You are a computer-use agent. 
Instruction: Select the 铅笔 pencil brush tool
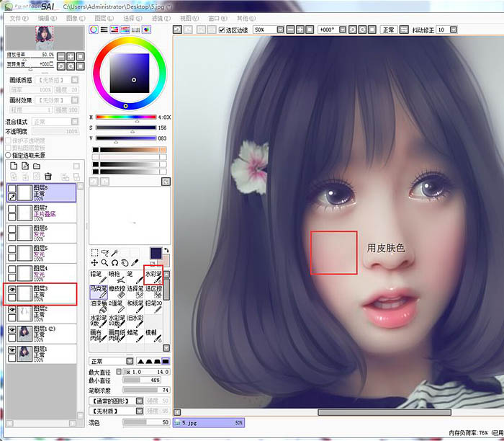[97, 275]
